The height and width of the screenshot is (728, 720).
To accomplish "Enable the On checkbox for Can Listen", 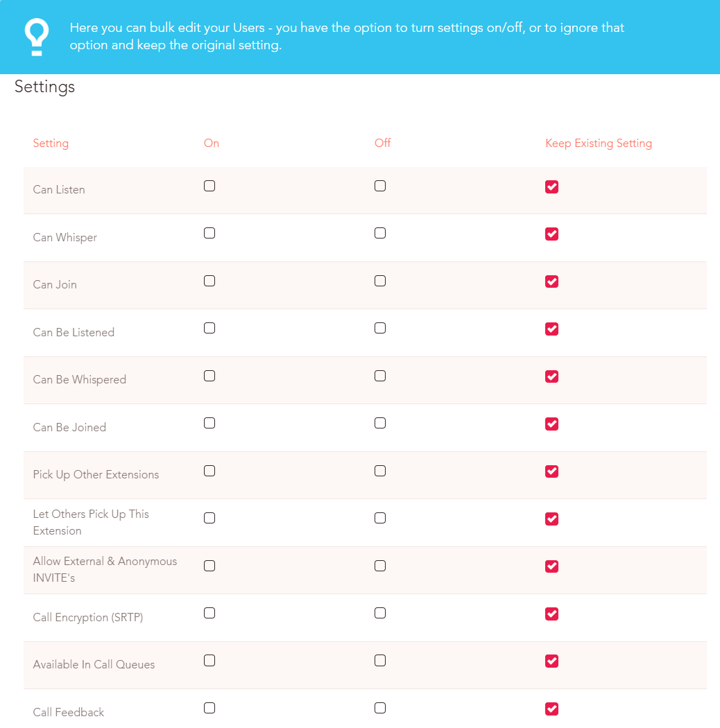I will [x=209, y=186].
